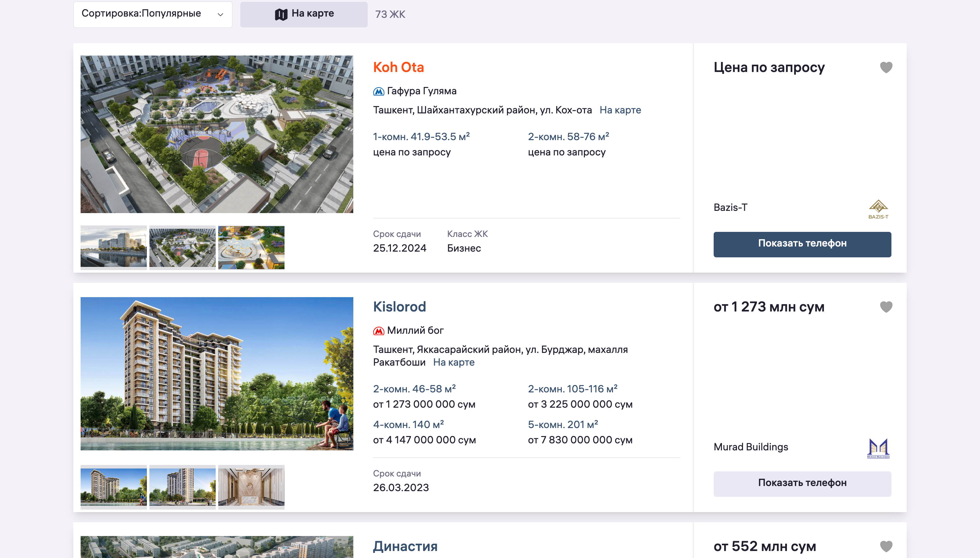This screenshot has height=558, width=980.
Task: Select Kislorod 2-комн. 46-58 м² option
Action: pos(414,389)
